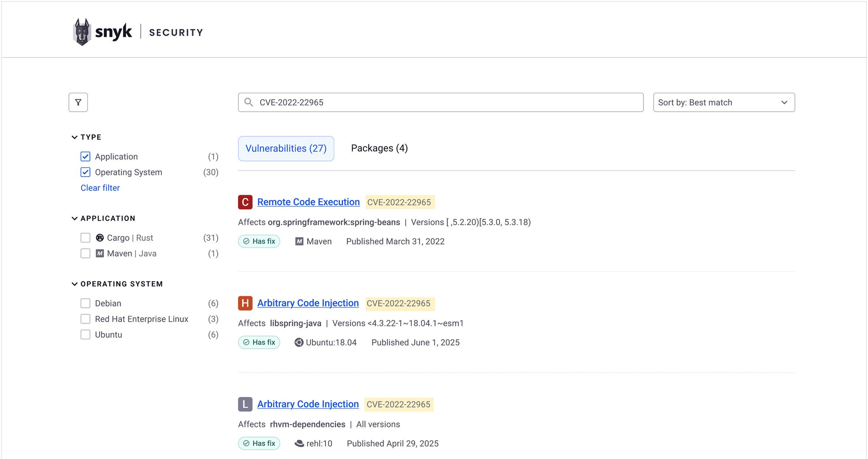Uncheck the Operating System type checkbox
868x459 pixels.
point(85,172)
